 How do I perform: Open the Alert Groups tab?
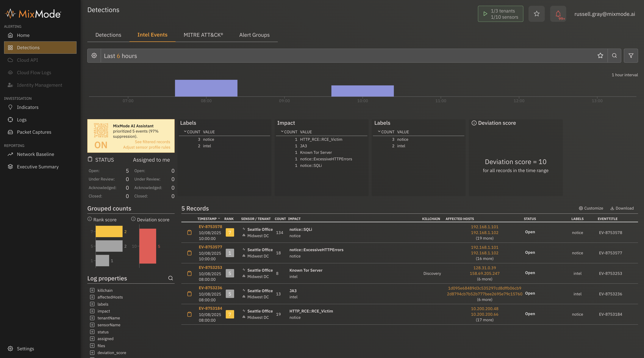pyautogui.click(x=254, y=35)
